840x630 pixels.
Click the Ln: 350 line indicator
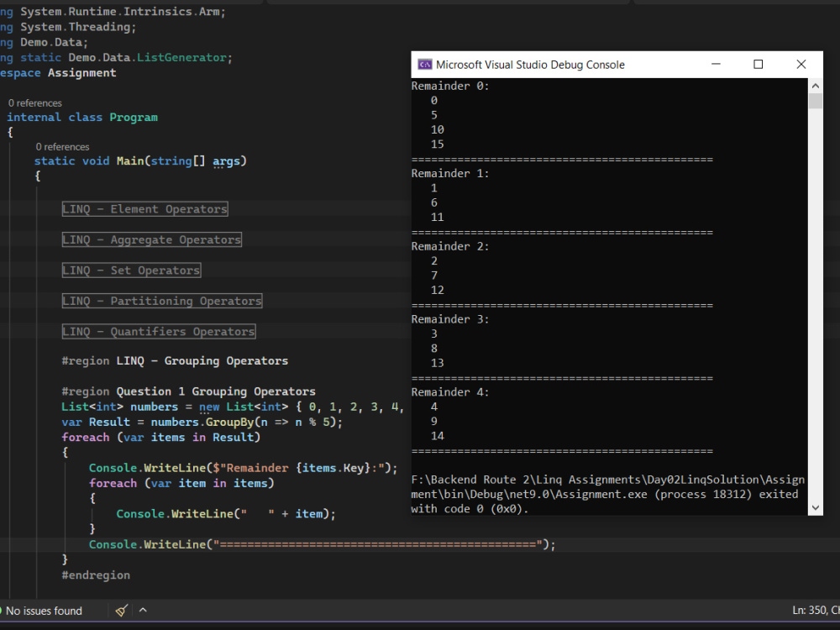coord(810,610)
